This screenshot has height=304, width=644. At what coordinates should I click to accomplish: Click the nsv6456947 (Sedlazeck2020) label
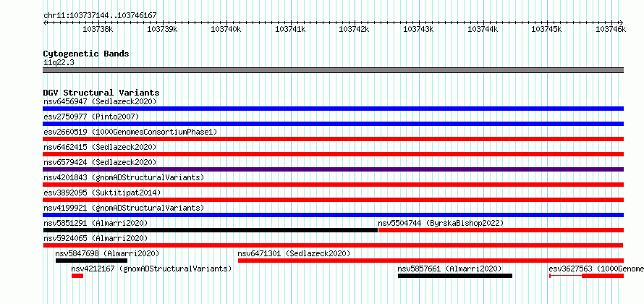pos(100,101)
